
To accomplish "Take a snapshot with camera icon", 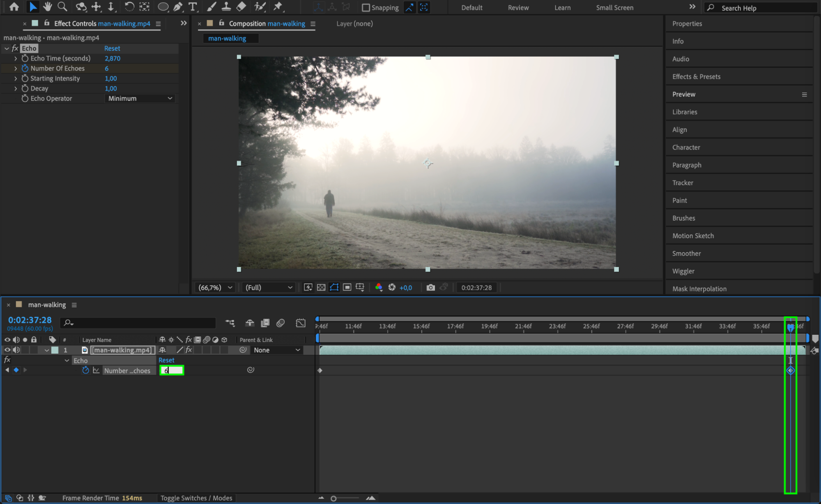I will coord(430,288).
